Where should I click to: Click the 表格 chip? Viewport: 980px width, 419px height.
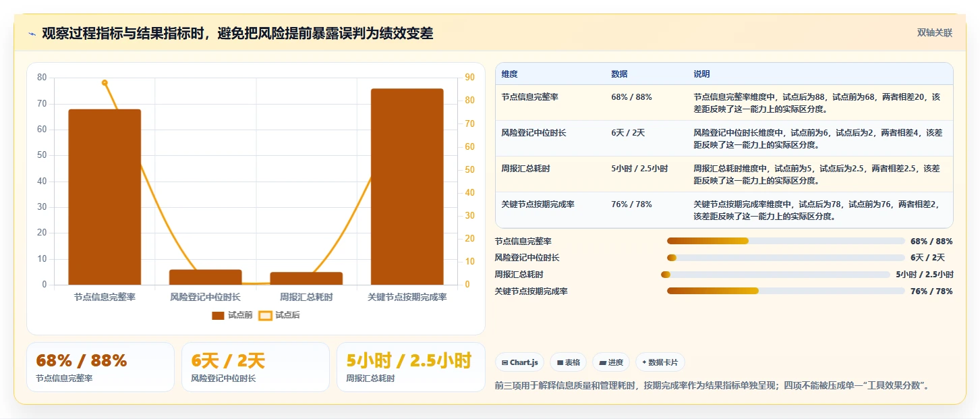[569, 362]
